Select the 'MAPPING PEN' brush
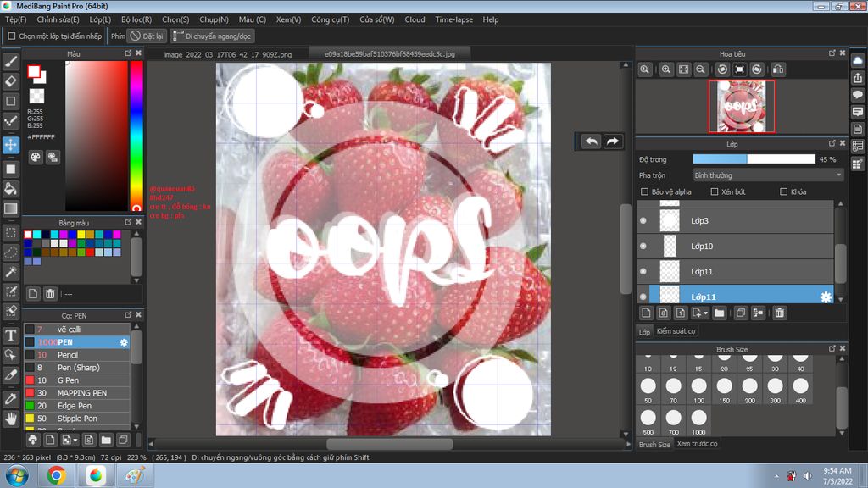This screenshot has width=868, height=488. point(77,393)
